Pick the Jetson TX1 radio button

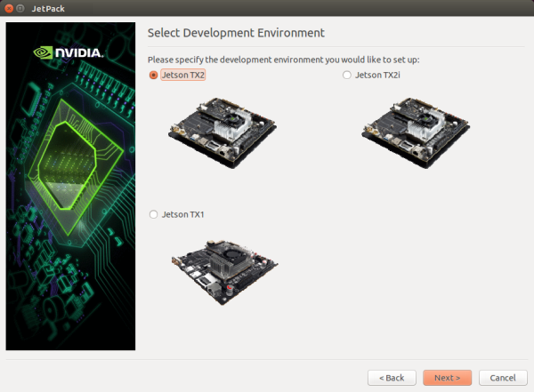154,214
